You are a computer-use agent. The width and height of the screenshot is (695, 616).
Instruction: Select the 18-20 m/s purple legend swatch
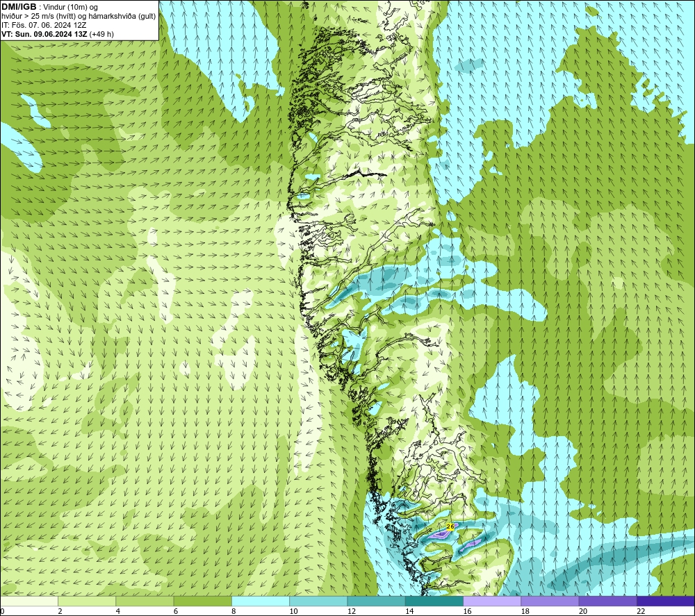[550, 601]
